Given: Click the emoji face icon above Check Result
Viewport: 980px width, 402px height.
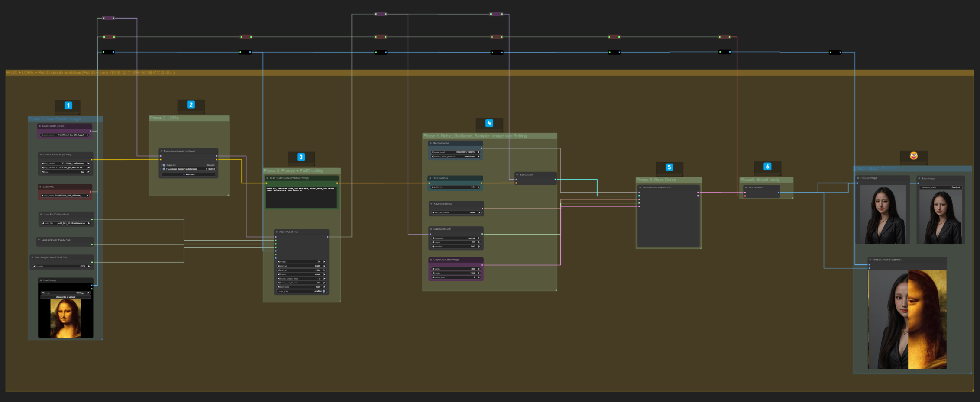Looking at the screenshot, I should pyautogui.click(x=913, y=156).
